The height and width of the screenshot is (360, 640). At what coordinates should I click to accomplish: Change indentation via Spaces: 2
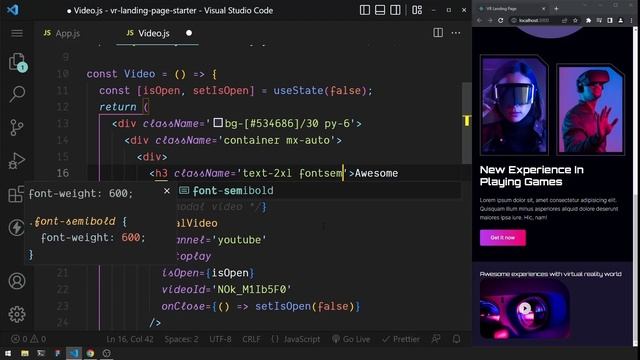182,339
